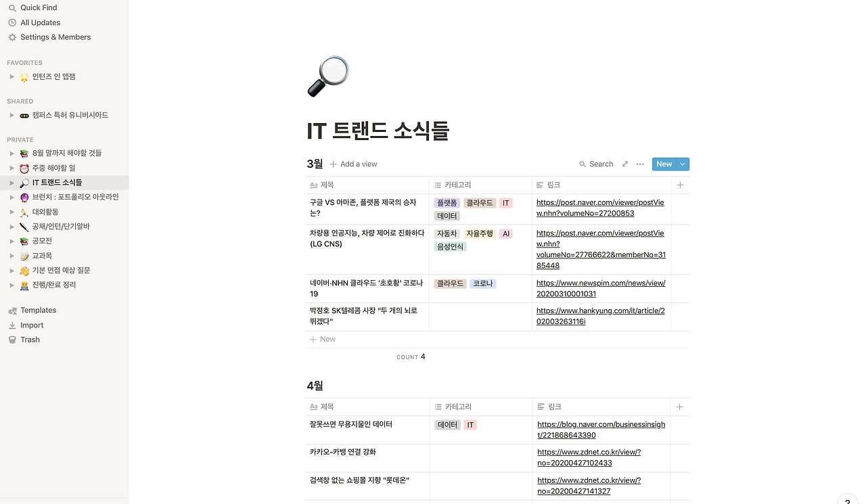Image resolution: width=866 pixels, height=504 pixels.
Task: Open the hankyung.com article link
Action: (599, 315)
